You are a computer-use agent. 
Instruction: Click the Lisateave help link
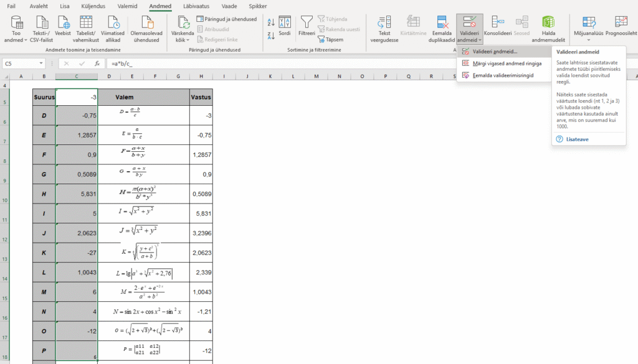coord(576,139)
